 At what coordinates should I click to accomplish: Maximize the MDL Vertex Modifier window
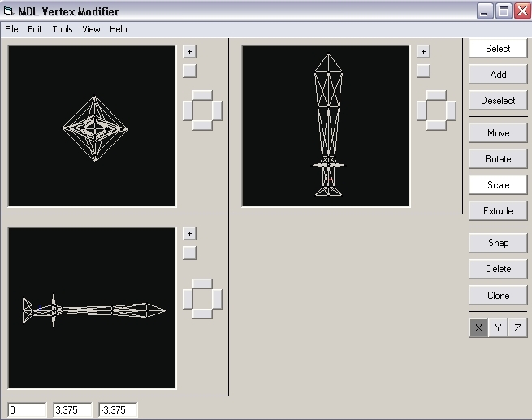(504, 11)
